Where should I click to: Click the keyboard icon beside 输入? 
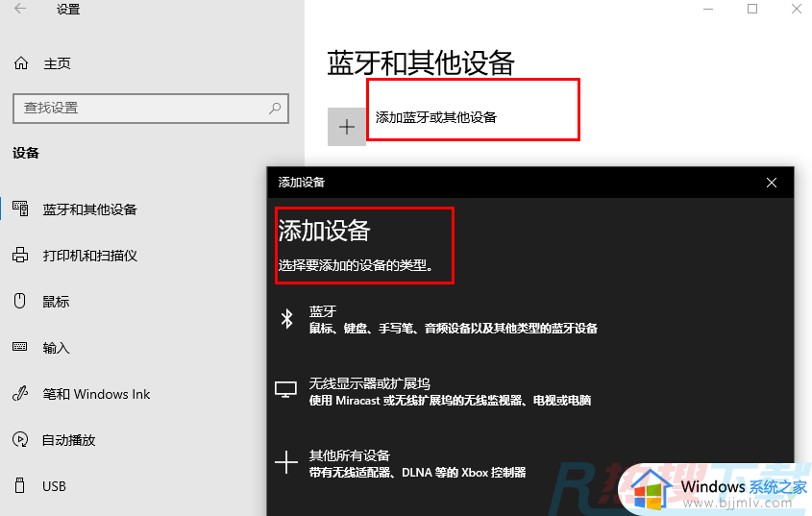(19, 347)
